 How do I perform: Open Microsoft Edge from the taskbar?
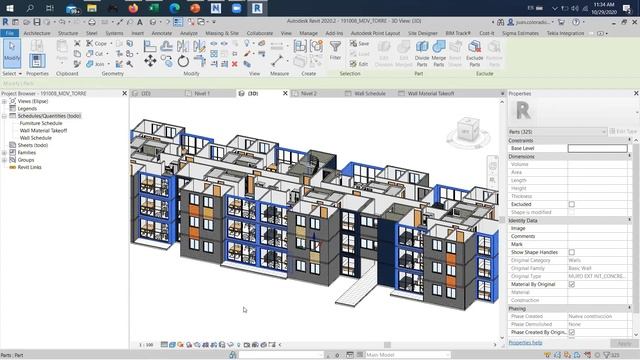175,8
